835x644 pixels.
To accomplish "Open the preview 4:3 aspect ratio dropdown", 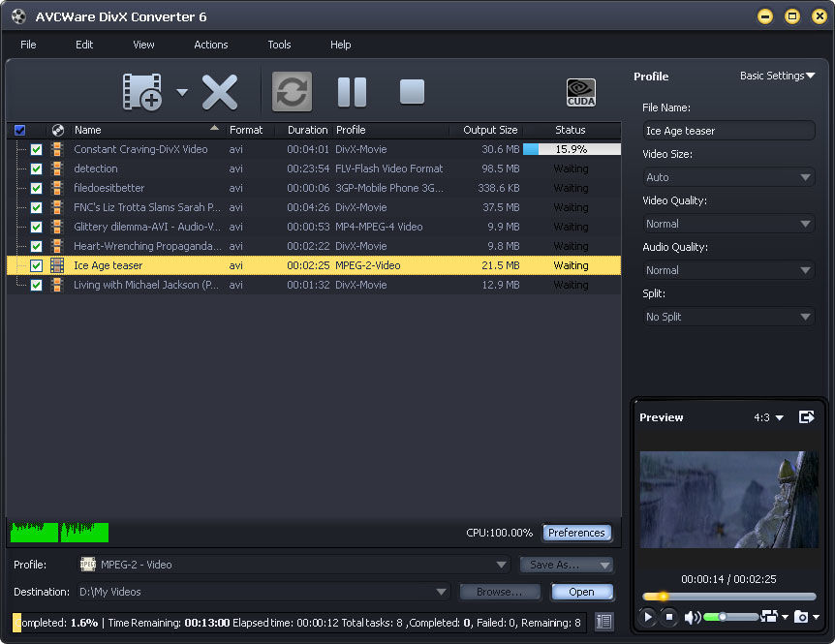I will [x=768, y=417].
